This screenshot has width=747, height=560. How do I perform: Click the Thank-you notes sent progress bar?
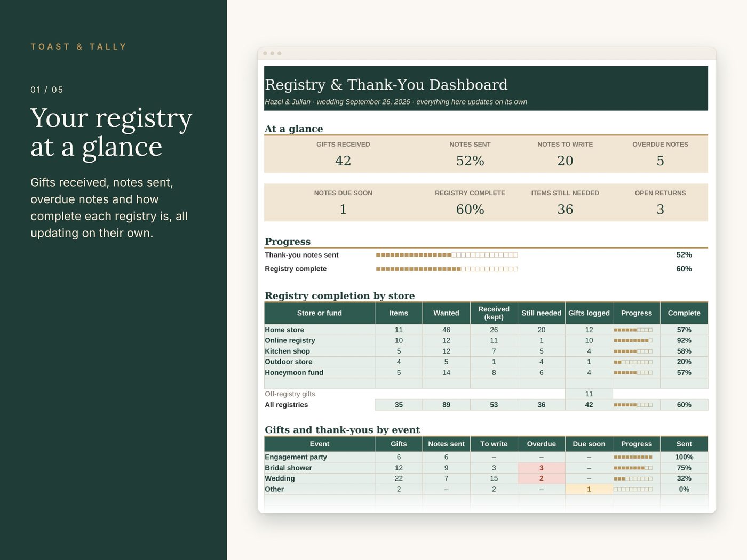(x=447, y=255)
